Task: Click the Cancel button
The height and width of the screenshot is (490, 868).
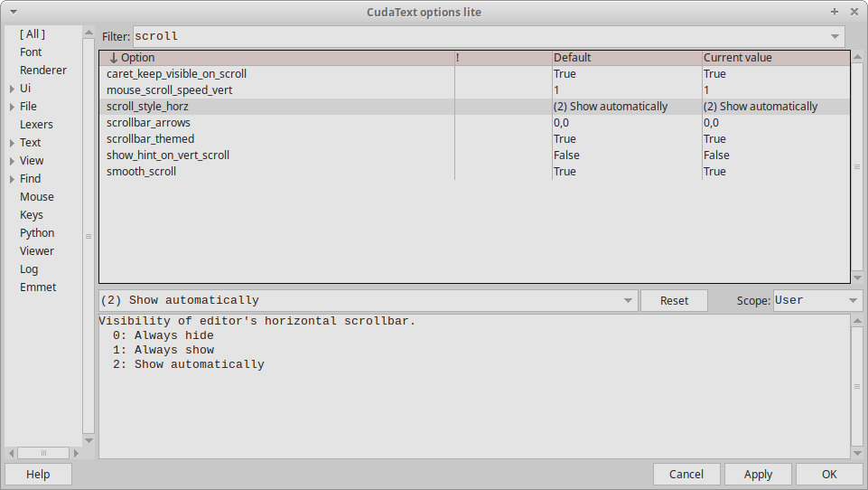Action: click(x=686, y=475)
